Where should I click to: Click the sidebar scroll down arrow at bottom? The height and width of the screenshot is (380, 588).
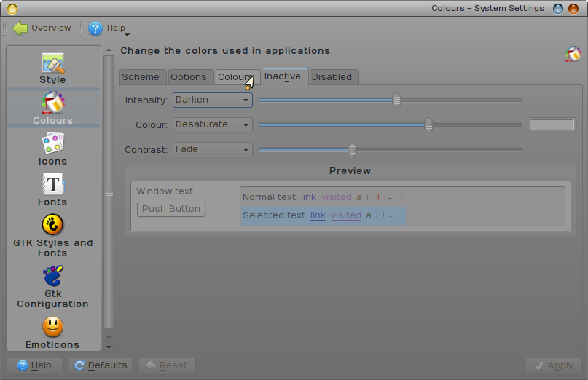[109, 347]
